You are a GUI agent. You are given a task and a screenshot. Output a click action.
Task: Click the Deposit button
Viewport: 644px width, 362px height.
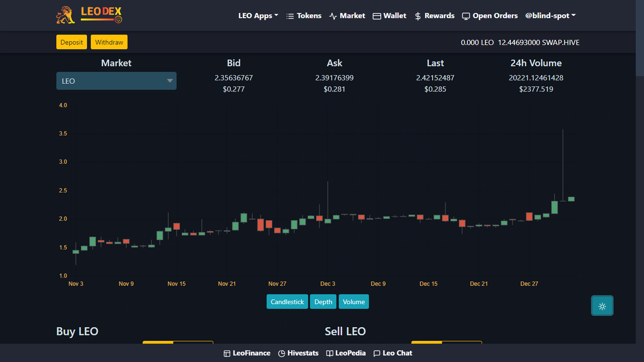(71, 42)
